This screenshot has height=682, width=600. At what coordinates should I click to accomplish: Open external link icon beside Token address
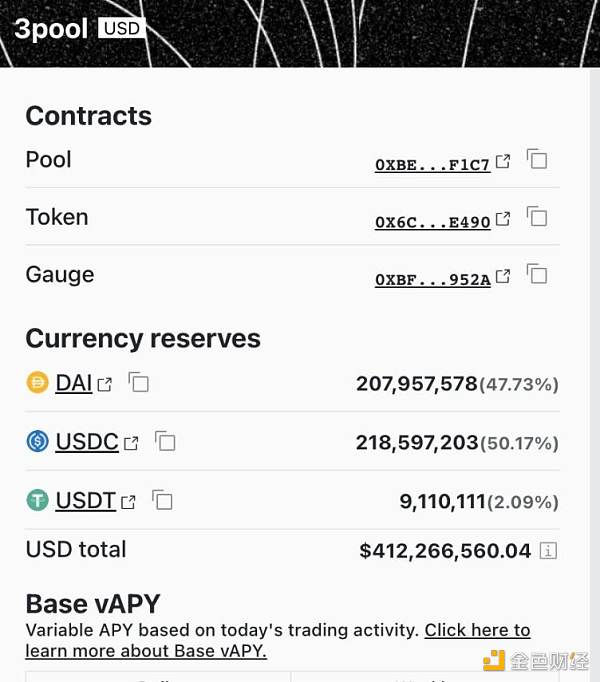coord(503,218)
